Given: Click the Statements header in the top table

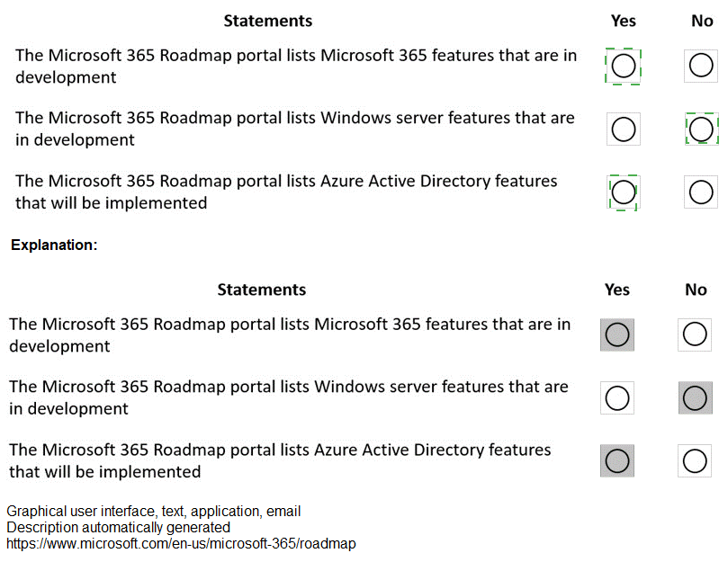Looking at the screenshot, I should [267, 21].
